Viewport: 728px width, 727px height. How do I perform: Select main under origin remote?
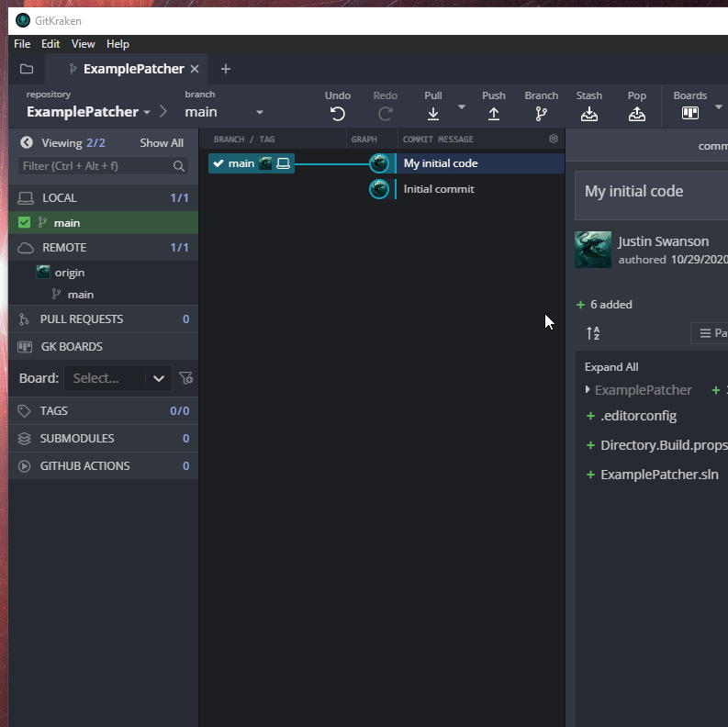pos(80,295)
